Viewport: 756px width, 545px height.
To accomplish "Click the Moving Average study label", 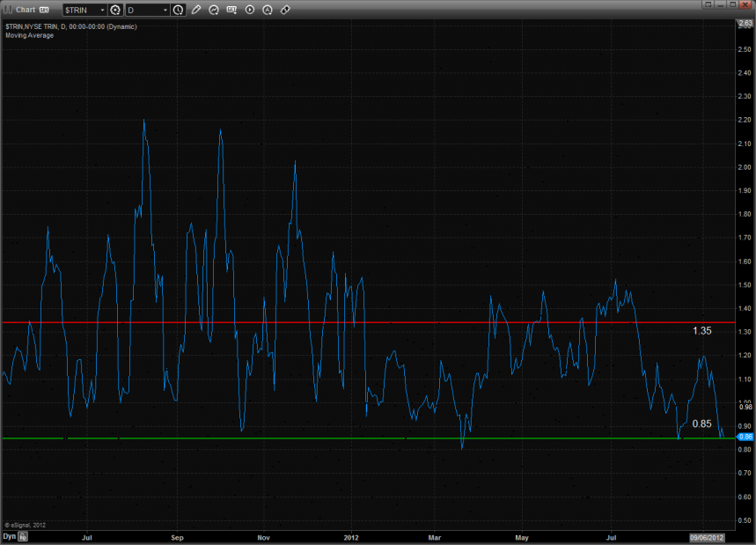I will [x=29, y=35].
